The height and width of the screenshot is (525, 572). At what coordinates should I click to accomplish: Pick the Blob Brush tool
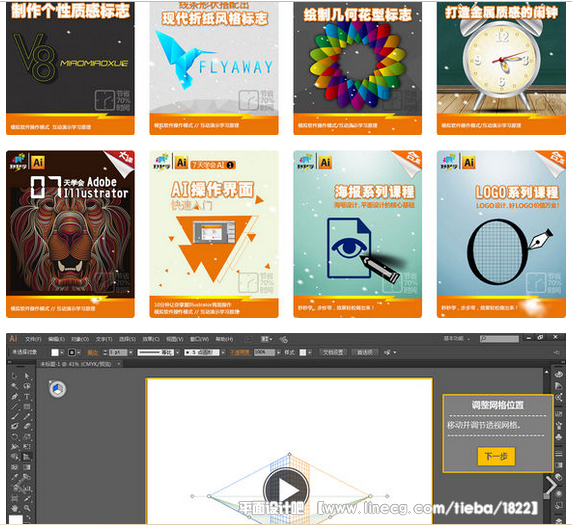coord(15,426)
